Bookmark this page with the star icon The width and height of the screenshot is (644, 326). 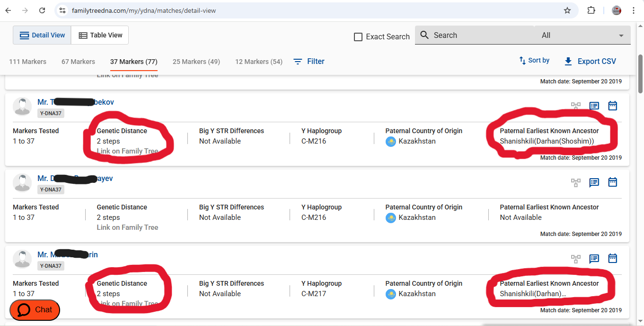[x=567, y=10]
